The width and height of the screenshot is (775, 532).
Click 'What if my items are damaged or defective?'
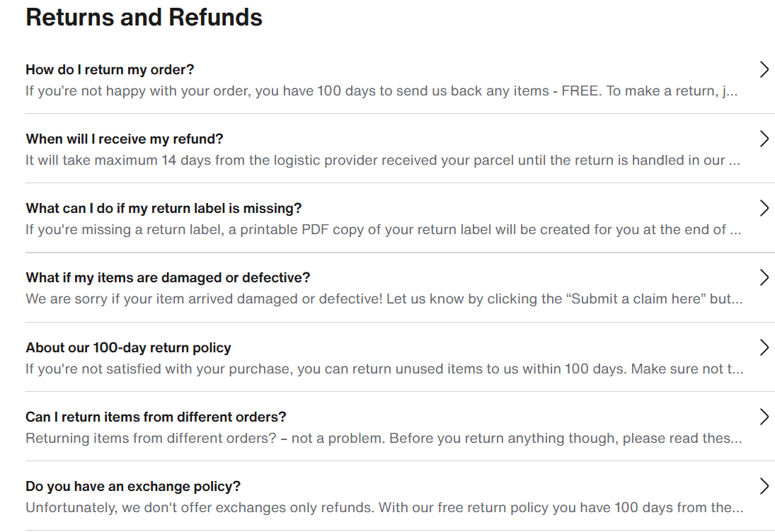click(168, 277)
